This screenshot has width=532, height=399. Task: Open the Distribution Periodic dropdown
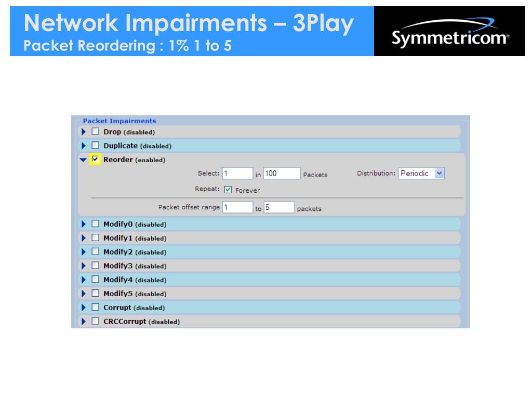pos(421,173)
